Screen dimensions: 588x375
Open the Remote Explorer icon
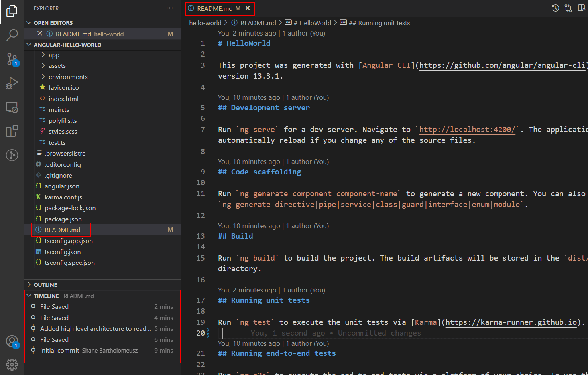point(12,107)
